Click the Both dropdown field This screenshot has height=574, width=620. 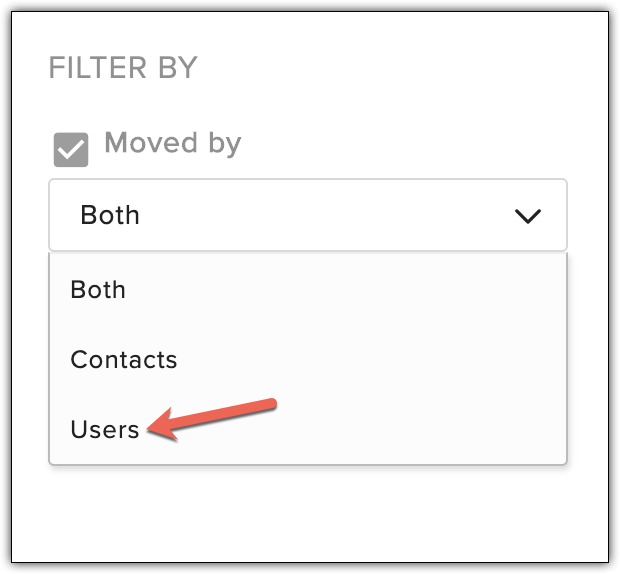307,215
